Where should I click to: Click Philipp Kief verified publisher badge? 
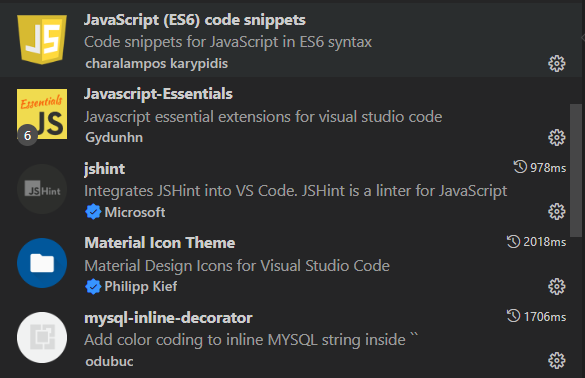click(x=93, y=287)
